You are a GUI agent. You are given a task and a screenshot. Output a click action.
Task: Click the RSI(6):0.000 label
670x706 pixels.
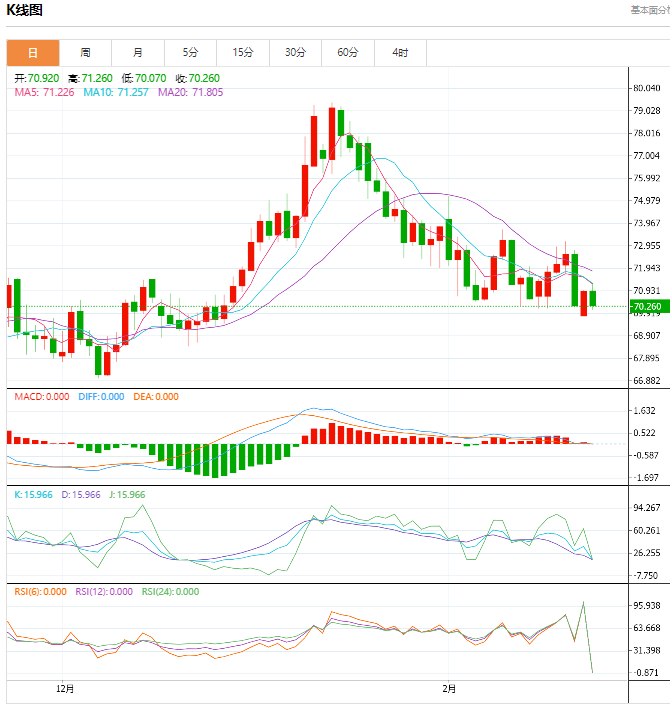coord(41,592)
